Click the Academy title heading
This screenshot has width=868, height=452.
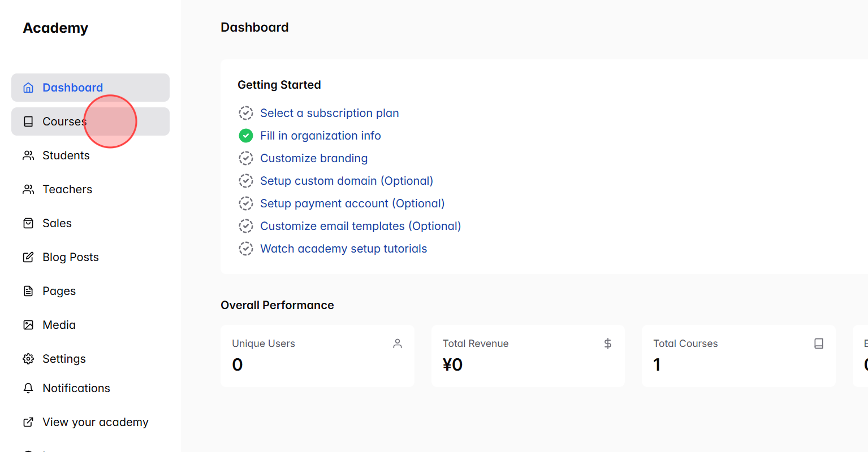click(55, 28)
